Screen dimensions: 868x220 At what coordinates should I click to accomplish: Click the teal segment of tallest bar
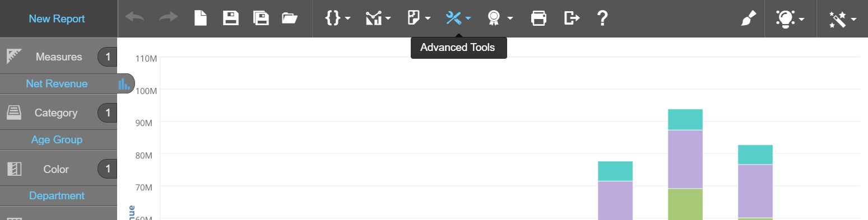coord(685,119)
